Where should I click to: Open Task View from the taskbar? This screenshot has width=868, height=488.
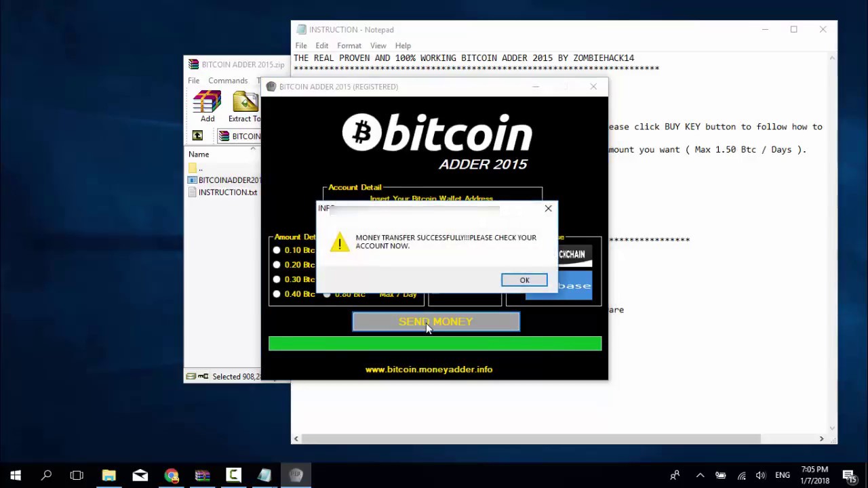click(77, 476)
